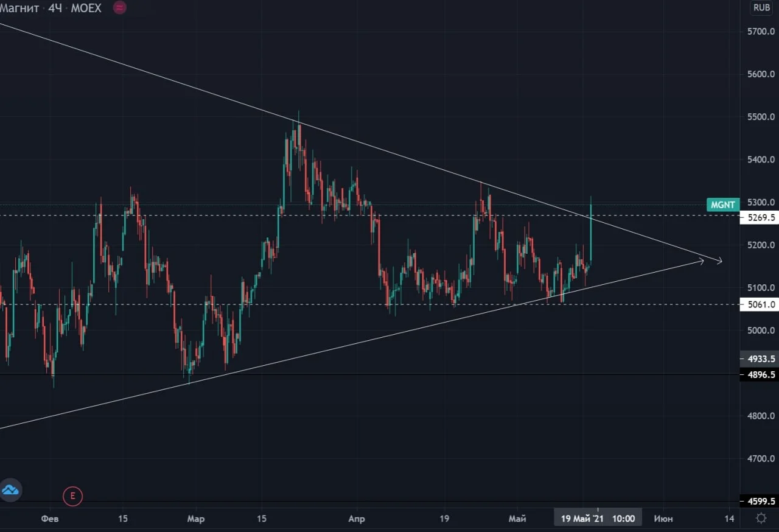Click the 5500.0 price scale label
This screenshot has width=779, height=532.
pyautogui.click(x=761, y=117)
